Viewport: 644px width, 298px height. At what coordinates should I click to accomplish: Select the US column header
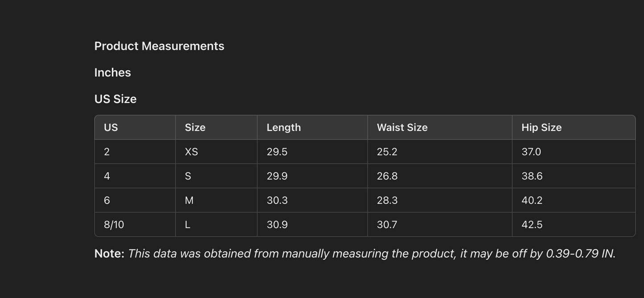(x=111, y=127)
